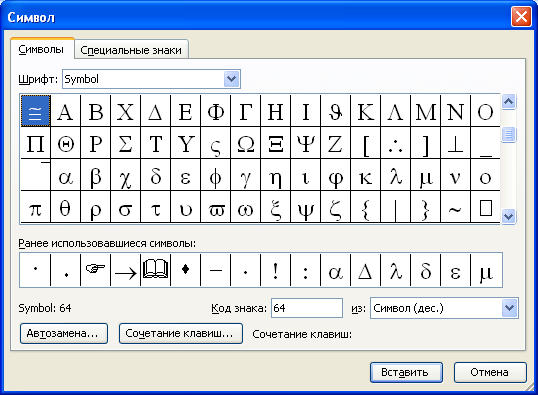
Task: Select the tilde ~ symbol cell
Action: 456,207
